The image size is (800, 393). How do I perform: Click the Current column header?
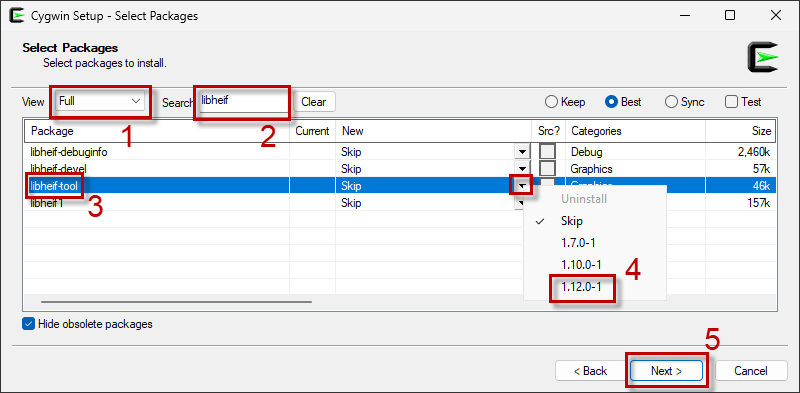click(x=312, y=131)
